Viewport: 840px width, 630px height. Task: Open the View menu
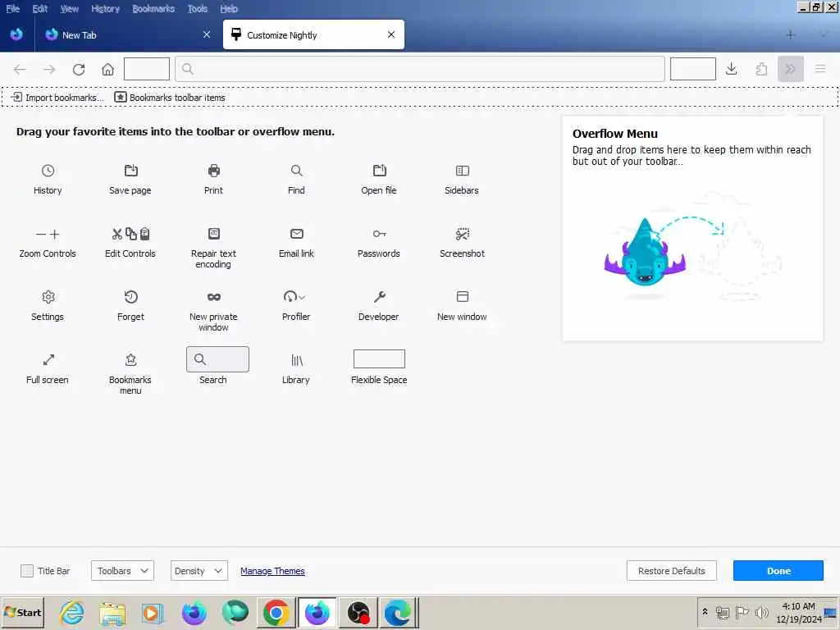coord(69,8)
